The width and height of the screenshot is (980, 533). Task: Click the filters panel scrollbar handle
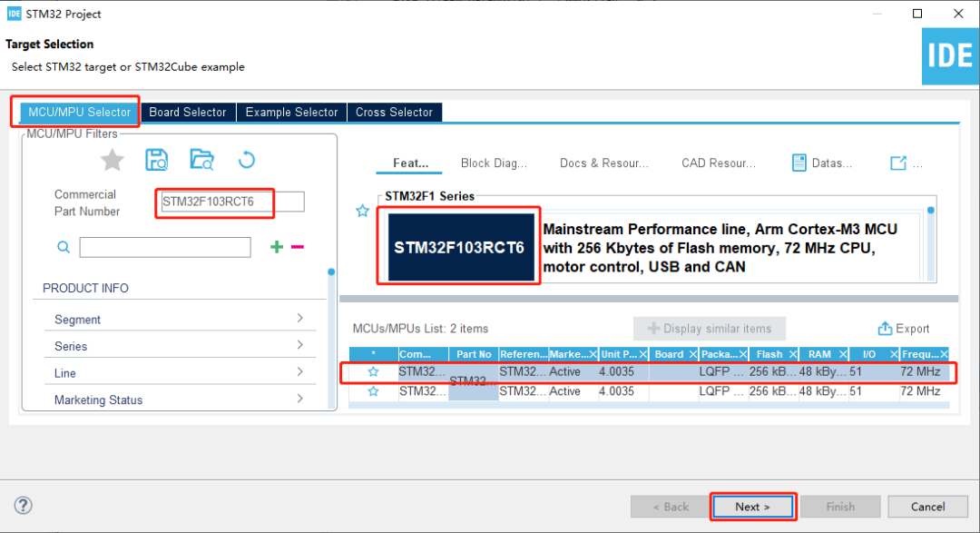[331, 272]
